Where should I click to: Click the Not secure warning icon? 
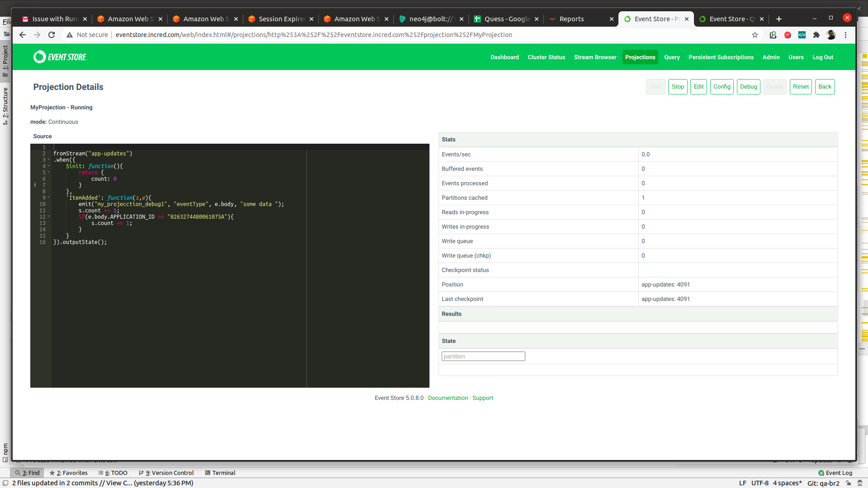point(70,35)
